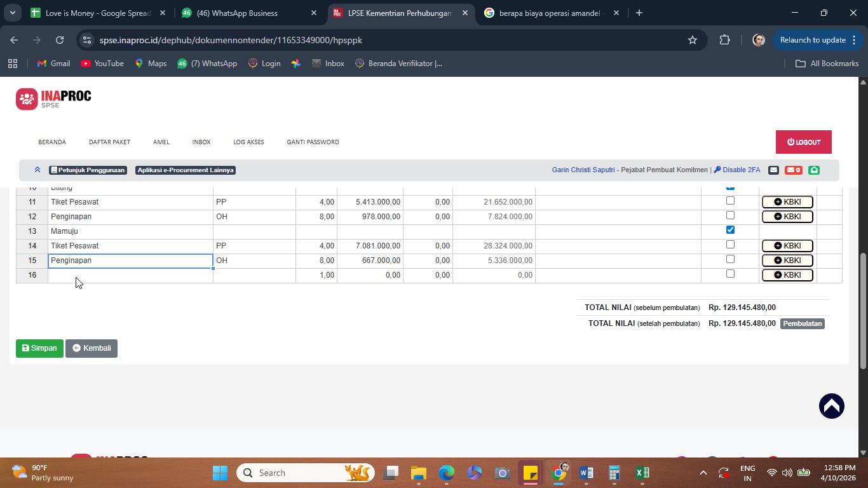Open YouTube bookmark

[x=102, y=64]
